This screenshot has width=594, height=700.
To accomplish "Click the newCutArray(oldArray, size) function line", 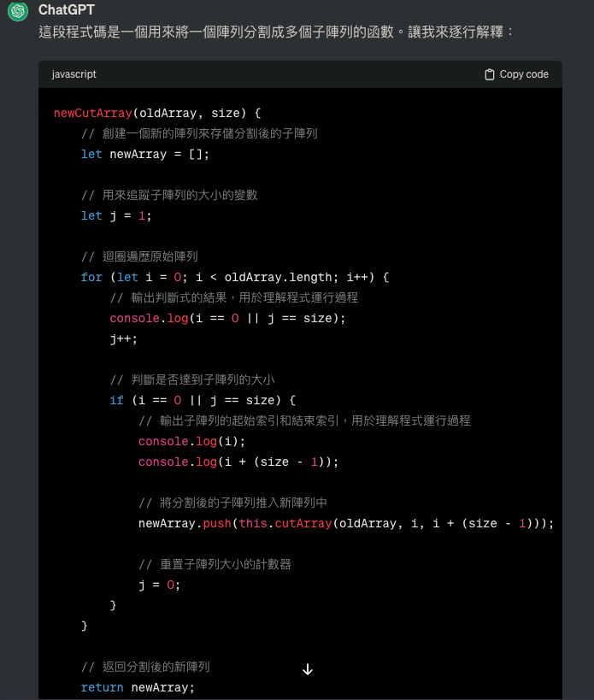I will coord(156,113).
